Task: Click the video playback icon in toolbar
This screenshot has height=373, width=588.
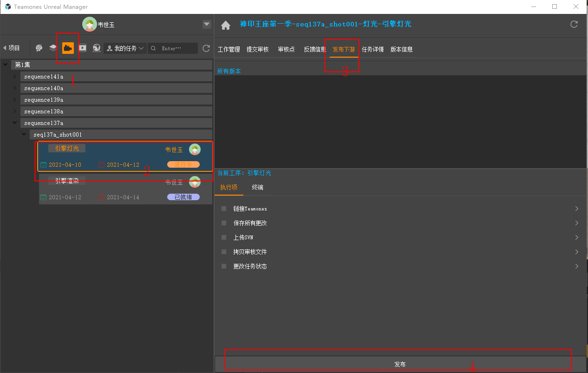Action: click(82, 48)
